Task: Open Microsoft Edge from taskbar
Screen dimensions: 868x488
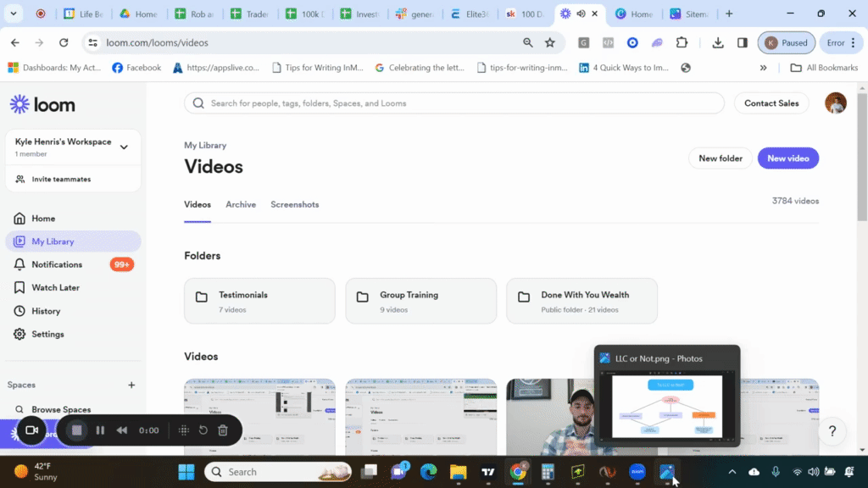Action: click(x=428, y=472)
